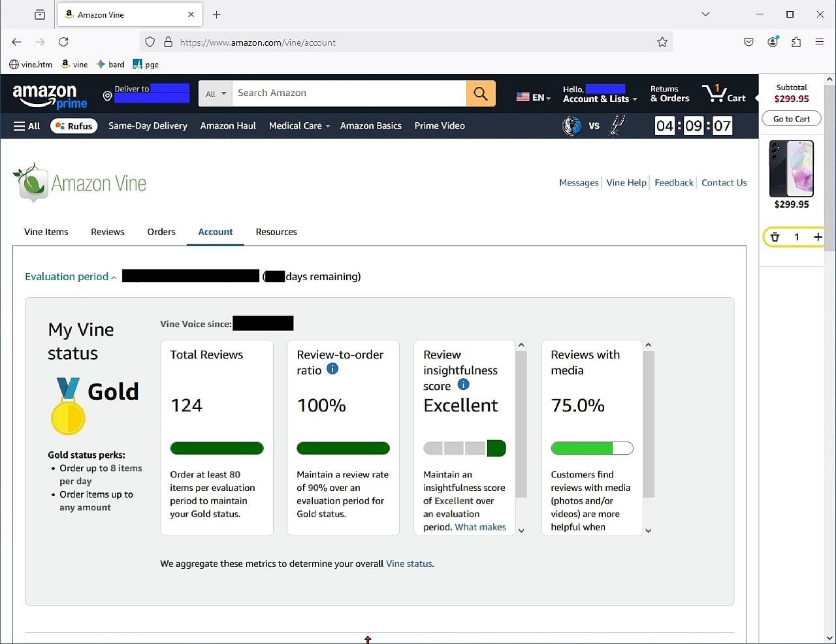Viewport: 836px width, 644px height.
Task: Switch to the Resources tab
Action: 276,232
